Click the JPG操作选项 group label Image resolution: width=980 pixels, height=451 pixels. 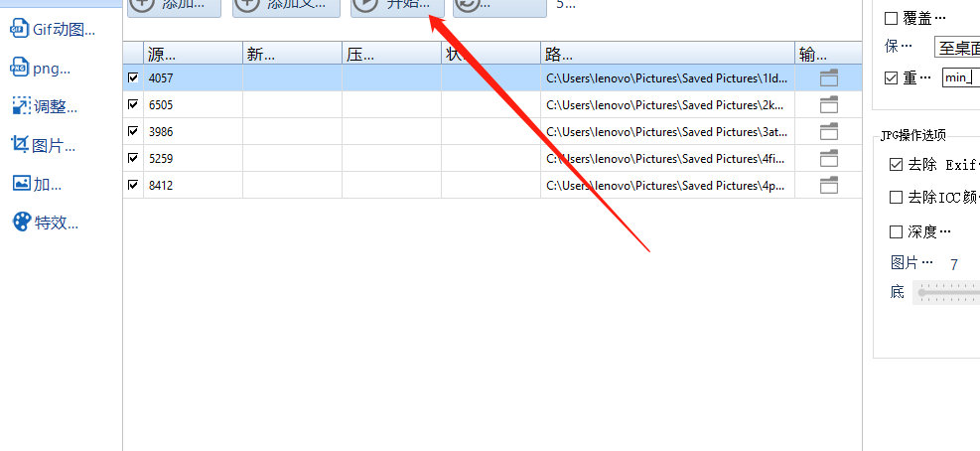click(913, 136)
